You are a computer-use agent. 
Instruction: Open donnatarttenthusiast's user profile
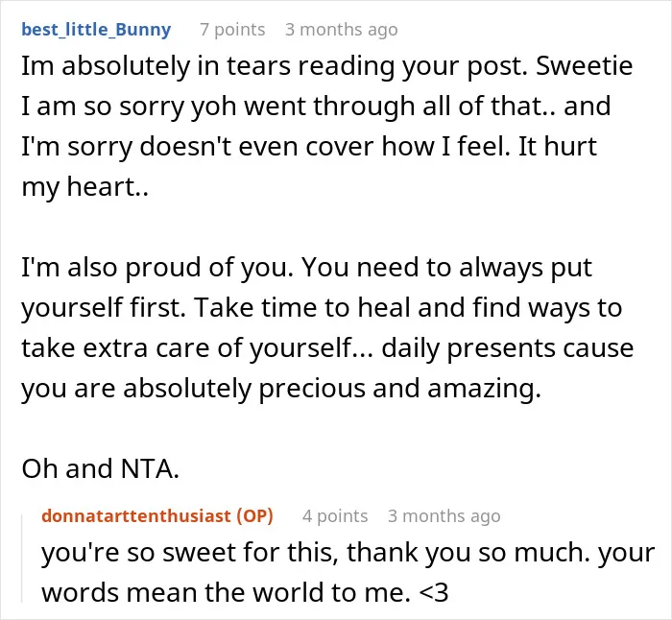pyautogui.click(x=136, y=516)
